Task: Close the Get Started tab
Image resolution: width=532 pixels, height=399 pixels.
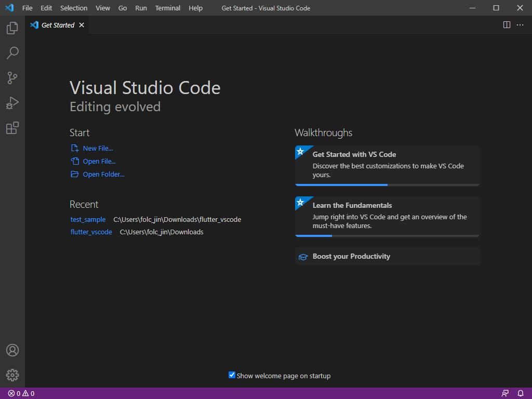Action: [x=82, y=25]
